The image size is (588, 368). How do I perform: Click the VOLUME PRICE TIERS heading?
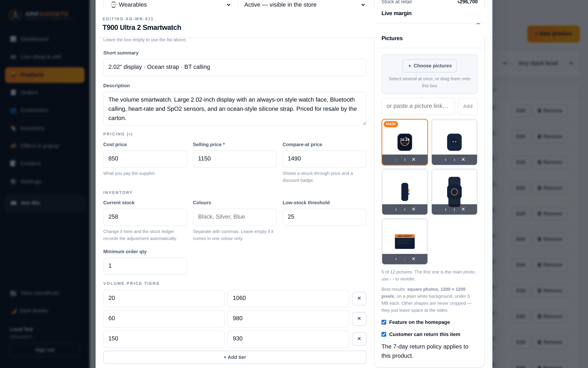(131, 283)
